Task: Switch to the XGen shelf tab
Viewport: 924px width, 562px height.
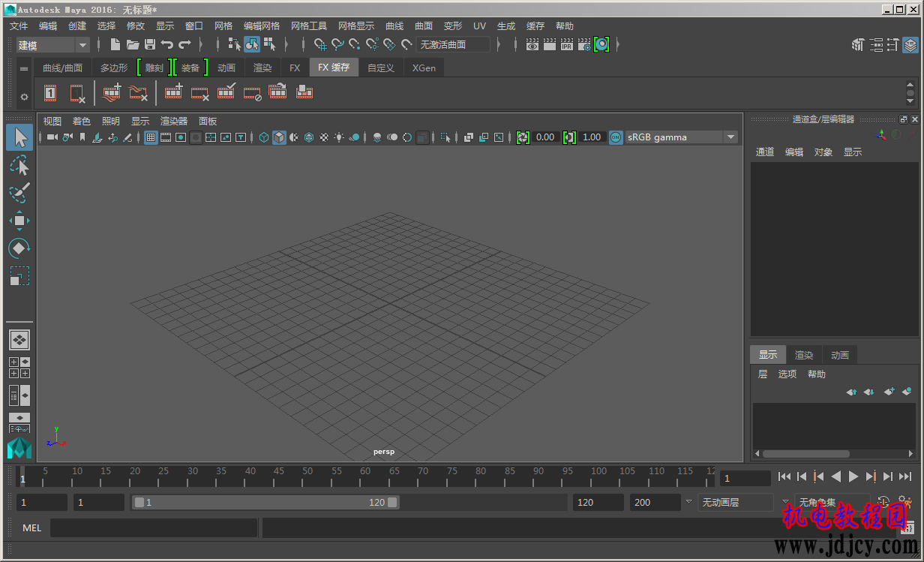Action: click(x=424, y=68)
